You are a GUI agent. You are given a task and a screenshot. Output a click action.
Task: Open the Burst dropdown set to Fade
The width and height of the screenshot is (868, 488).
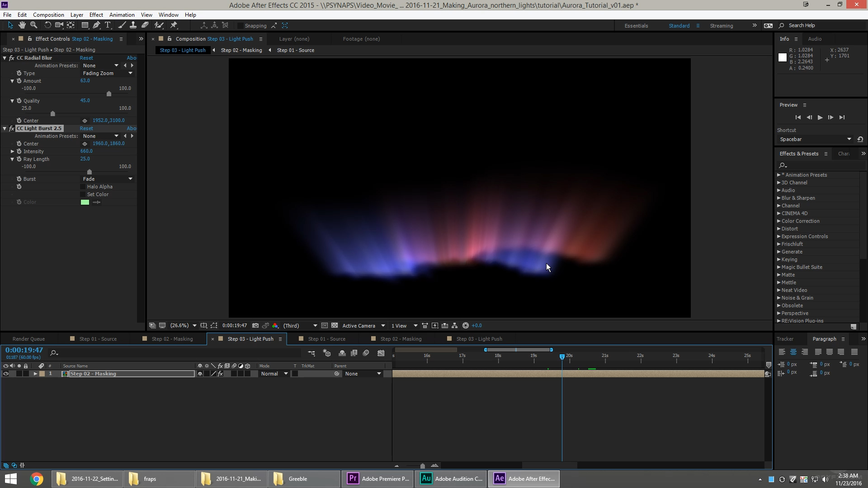108,179
